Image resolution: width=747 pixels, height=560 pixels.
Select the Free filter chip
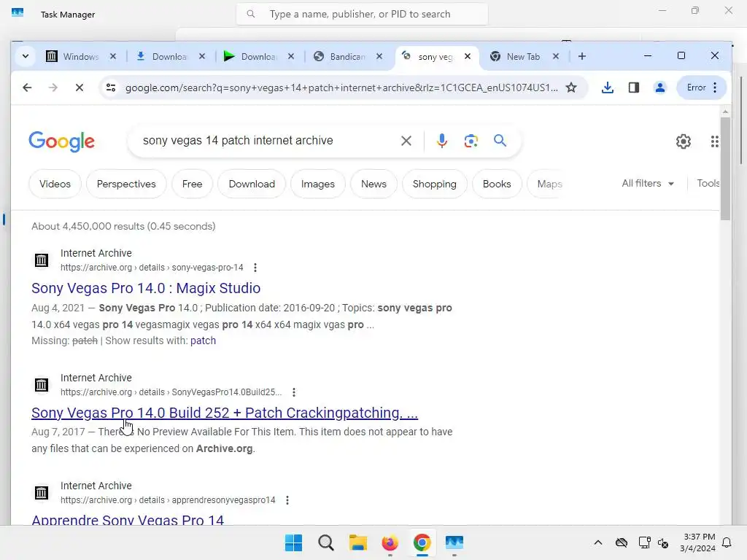(192, 184)
